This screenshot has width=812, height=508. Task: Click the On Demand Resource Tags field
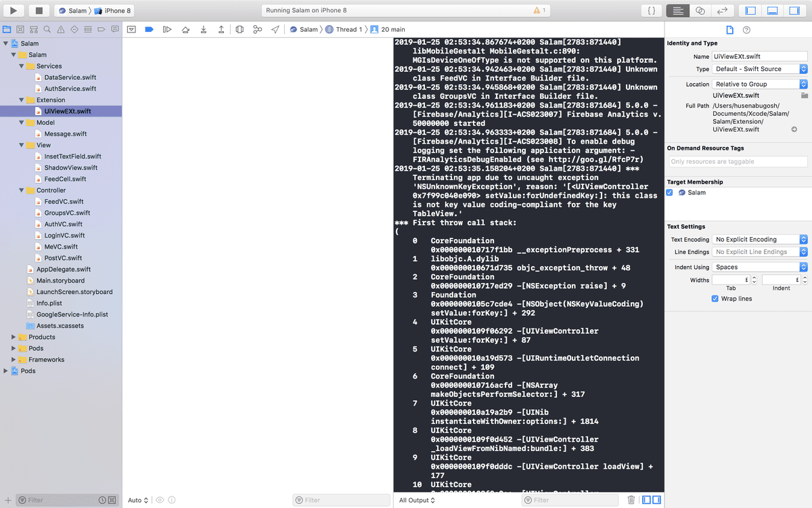pyautogui.click(x=738, y=162)
